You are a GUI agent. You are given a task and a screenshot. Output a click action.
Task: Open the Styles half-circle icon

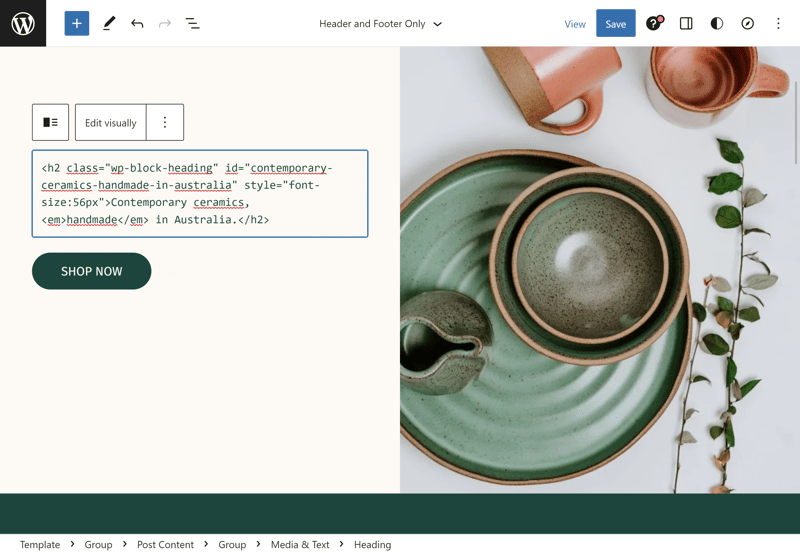coord(716,23)
